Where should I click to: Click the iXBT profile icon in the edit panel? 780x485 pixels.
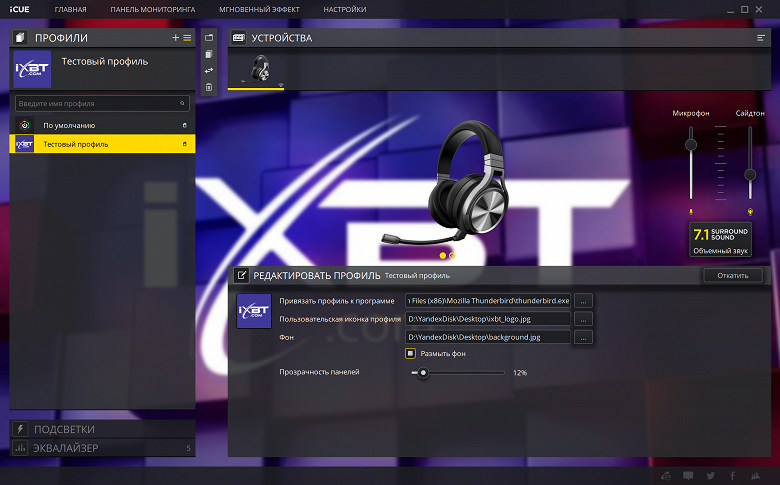(x=254, y=311)
